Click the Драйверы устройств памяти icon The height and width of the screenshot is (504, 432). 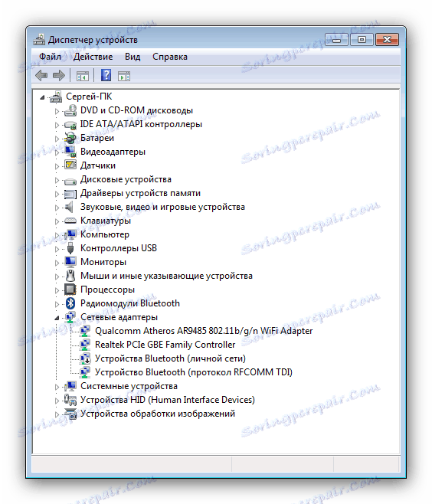click(70, 194)
